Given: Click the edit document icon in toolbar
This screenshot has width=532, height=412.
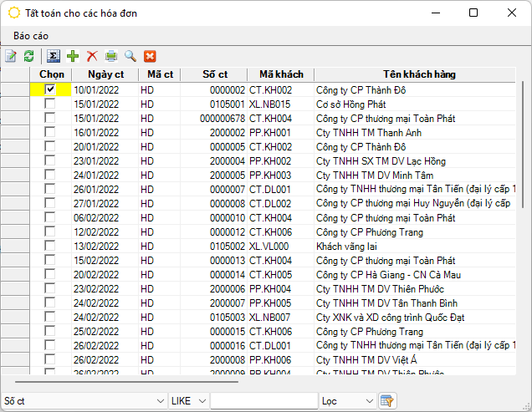Looking at the screenshot, I should (11, 56).
